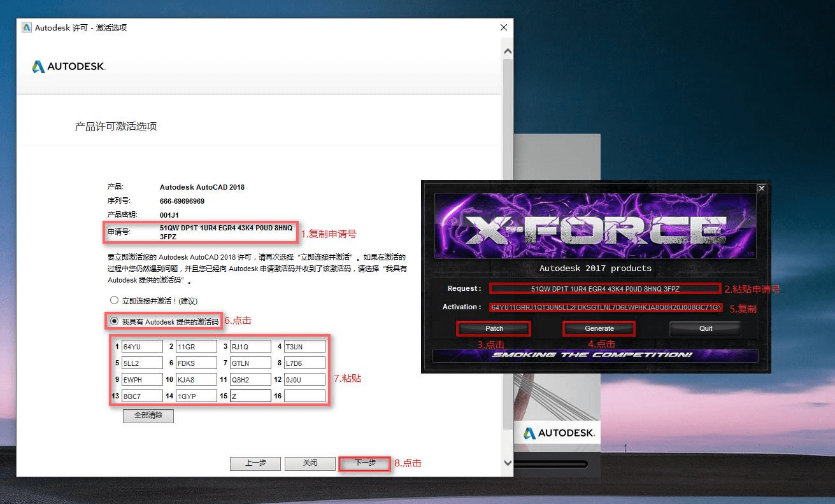
Task: Click the empty activation code box 16
Action: [x=304, y=396]
